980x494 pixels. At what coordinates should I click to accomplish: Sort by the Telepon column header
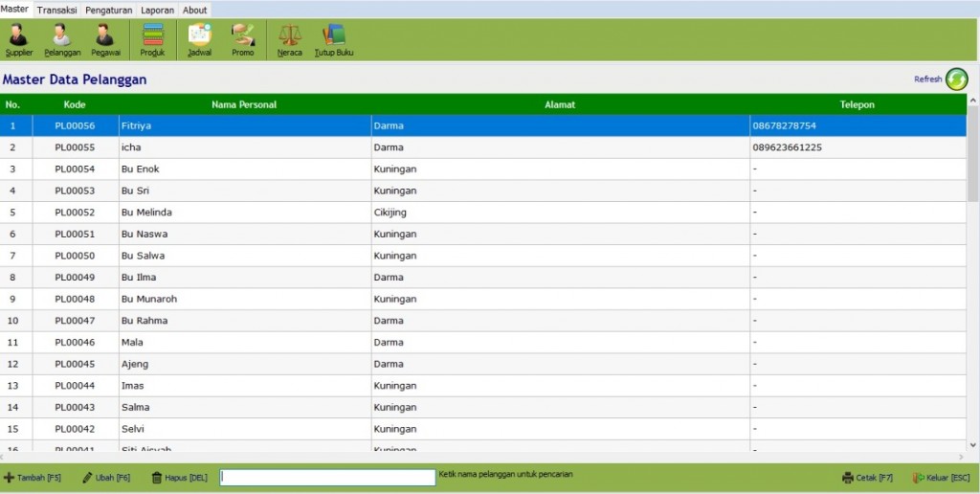pos(857,104)
